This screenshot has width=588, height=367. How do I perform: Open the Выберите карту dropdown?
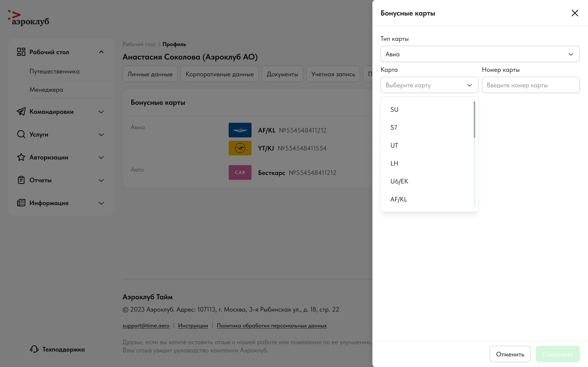click(429, 85)
